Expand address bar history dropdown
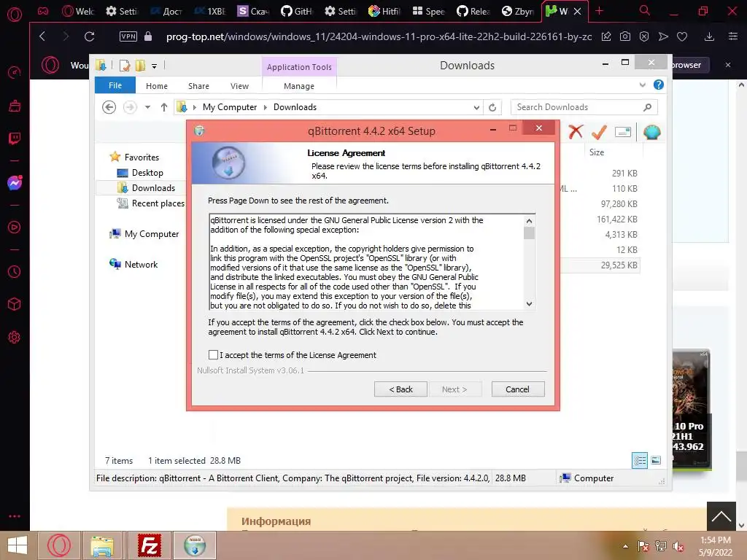747x560 pixels. click(x=476, y=108)
